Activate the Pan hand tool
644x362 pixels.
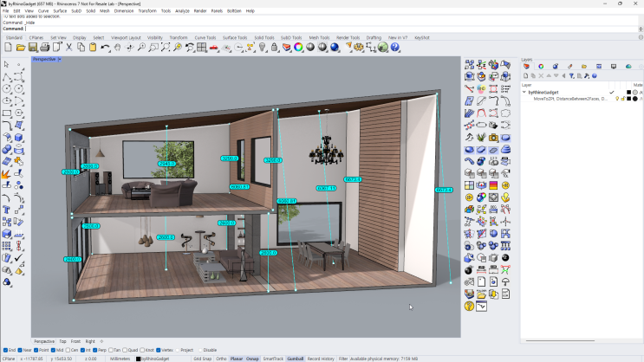click(118, 48)
